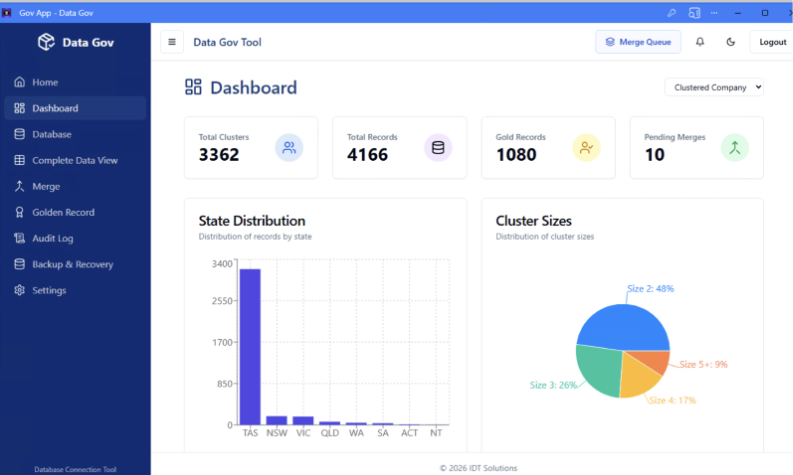Click the Database cylinder icon in sidebar
Screen dimensions: 793x475
click(19, 134)
